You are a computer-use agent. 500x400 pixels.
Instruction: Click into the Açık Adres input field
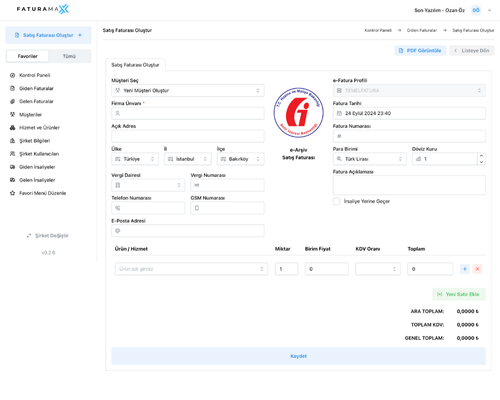tap(188, 136)
